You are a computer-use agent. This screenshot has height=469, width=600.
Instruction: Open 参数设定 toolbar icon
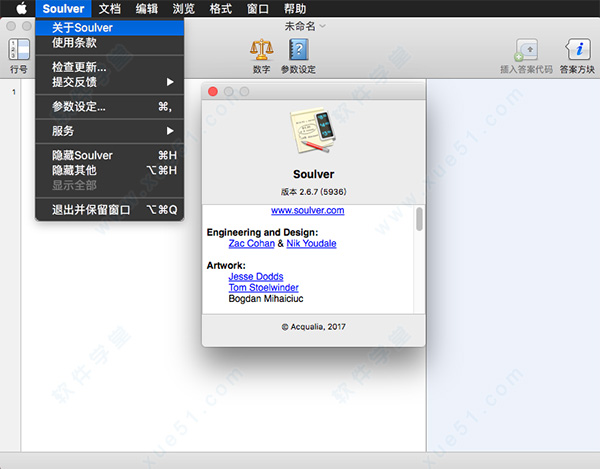tap(298, 50)
